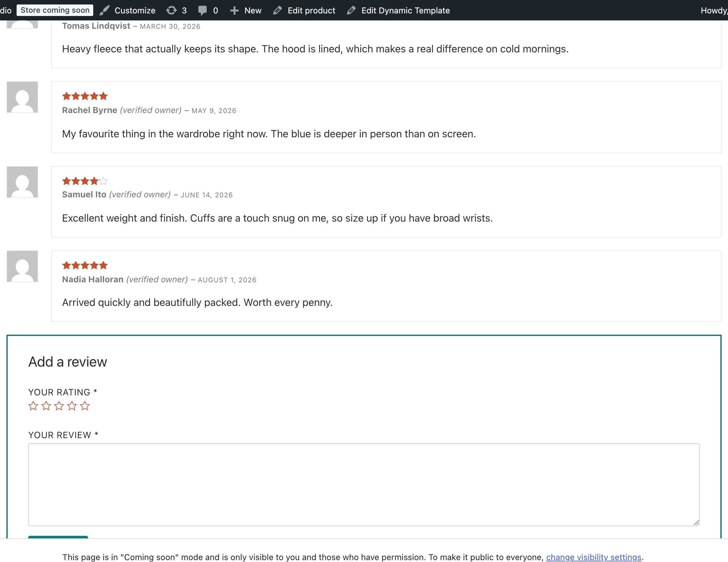Open the updates refresh icon showing 3

pyautogui.click(x=171, y=10)
